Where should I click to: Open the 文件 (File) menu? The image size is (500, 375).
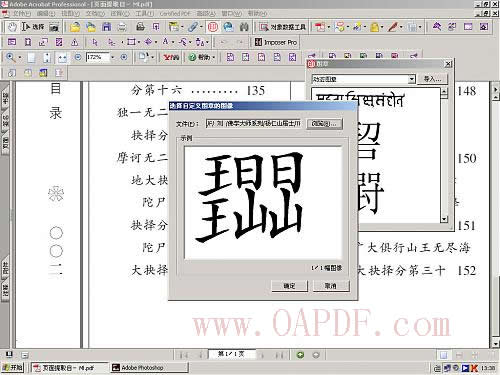pos(22,14)
